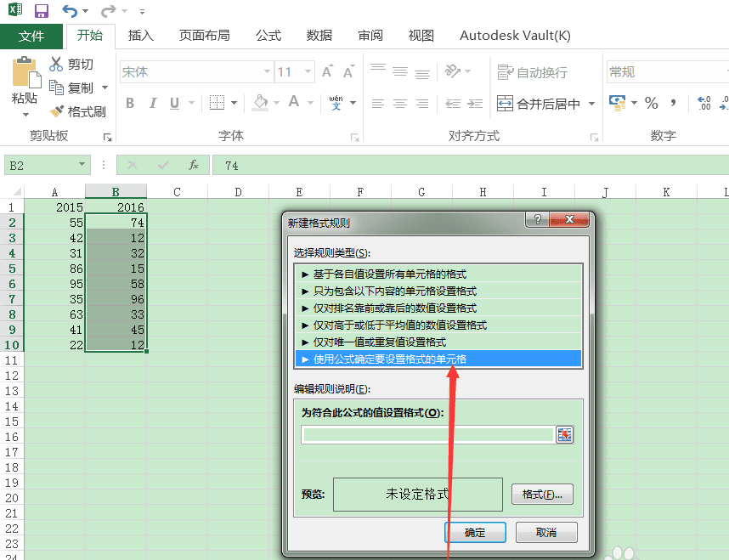
Task: Open the Autodesk Vault(K) tab
Action: [515, 36]
